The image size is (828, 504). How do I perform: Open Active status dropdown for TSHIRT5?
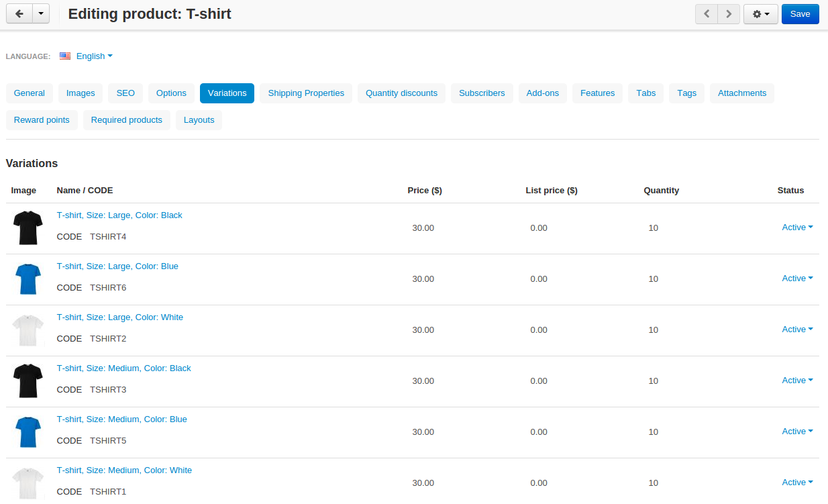(797, 432)
